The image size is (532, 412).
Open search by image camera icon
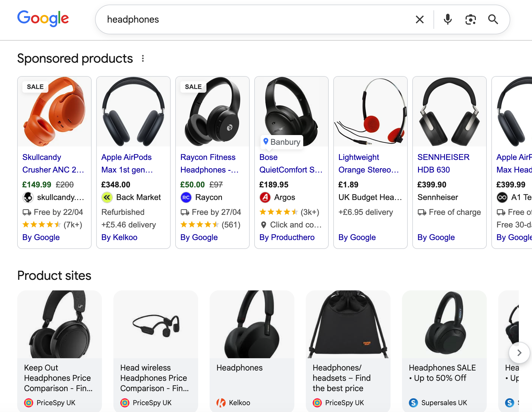pyautogui.click(x=470, y=19)
